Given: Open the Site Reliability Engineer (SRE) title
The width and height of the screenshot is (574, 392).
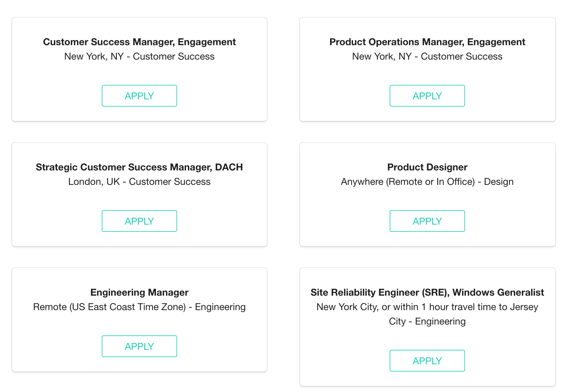Looking at the screenshot, I should click(x=427, y=292).
